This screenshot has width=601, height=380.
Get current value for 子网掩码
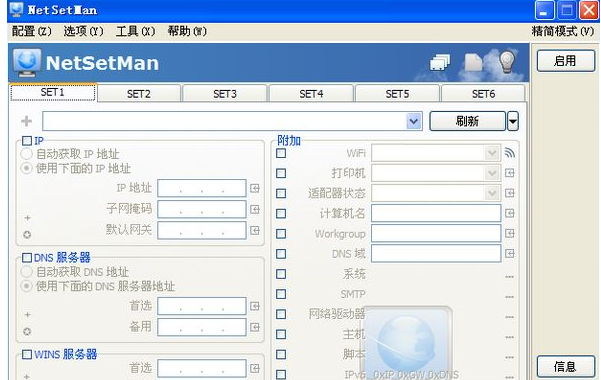pos(255,209)
